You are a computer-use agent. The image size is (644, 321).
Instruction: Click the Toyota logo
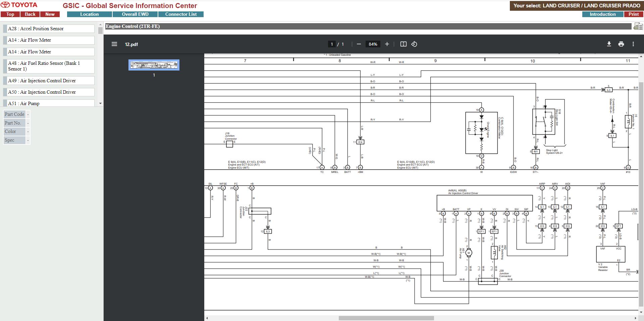point(19,5)
